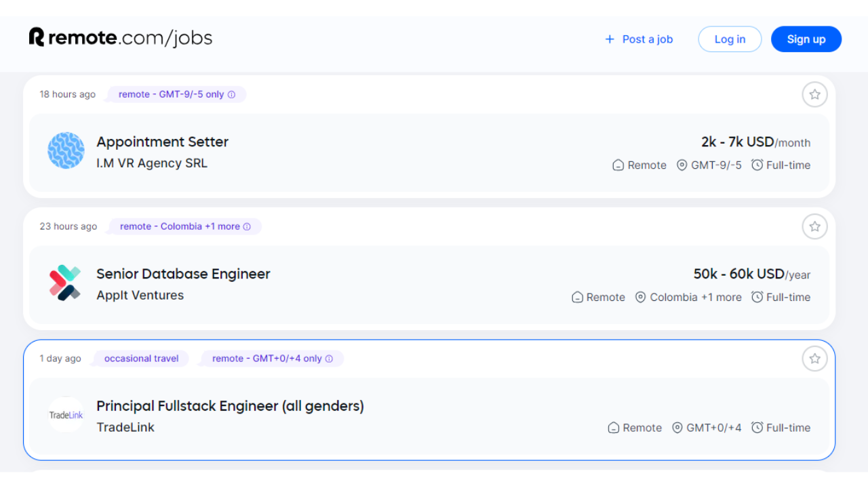Click the Remote icon in the TradeLink job row
The image size is (868, 488).
pyautogui.click(x=614, y=428)
